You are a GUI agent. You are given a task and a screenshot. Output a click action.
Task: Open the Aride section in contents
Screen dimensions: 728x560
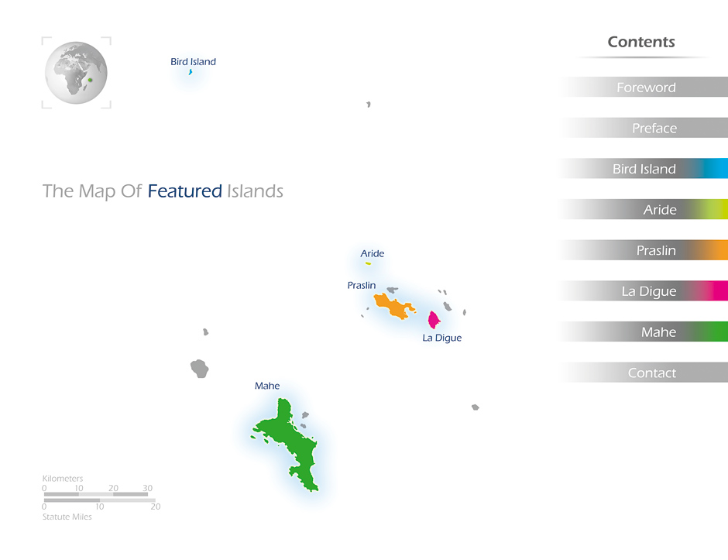click(x=659, y=210)
